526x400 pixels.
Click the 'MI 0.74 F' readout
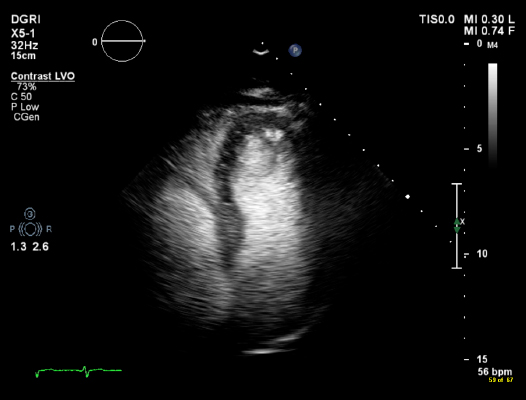pos(489,31)
